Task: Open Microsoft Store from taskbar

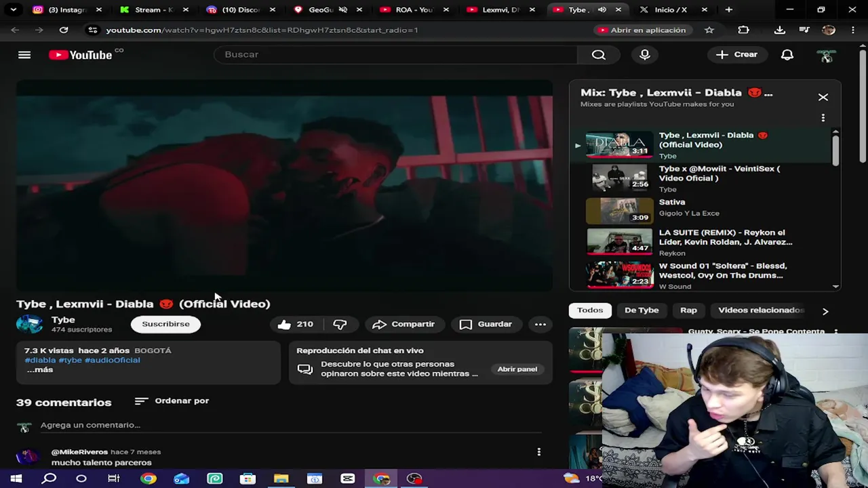Action: pyautogui.click(x=248, y=479)
